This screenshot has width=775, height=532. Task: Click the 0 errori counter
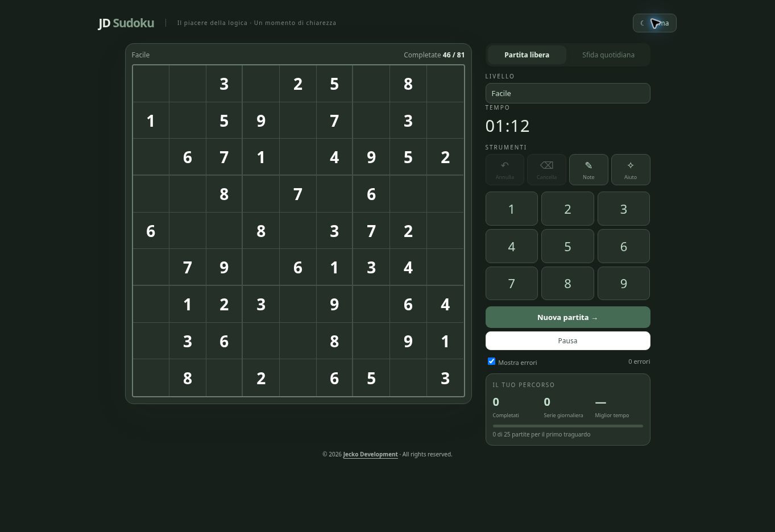[639, 361]
